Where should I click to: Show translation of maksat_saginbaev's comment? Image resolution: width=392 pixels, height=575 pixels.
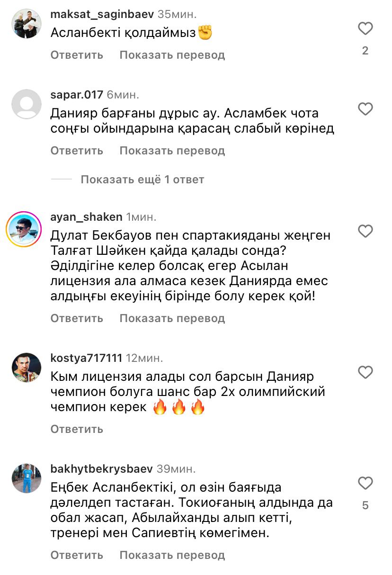(172, 55)
